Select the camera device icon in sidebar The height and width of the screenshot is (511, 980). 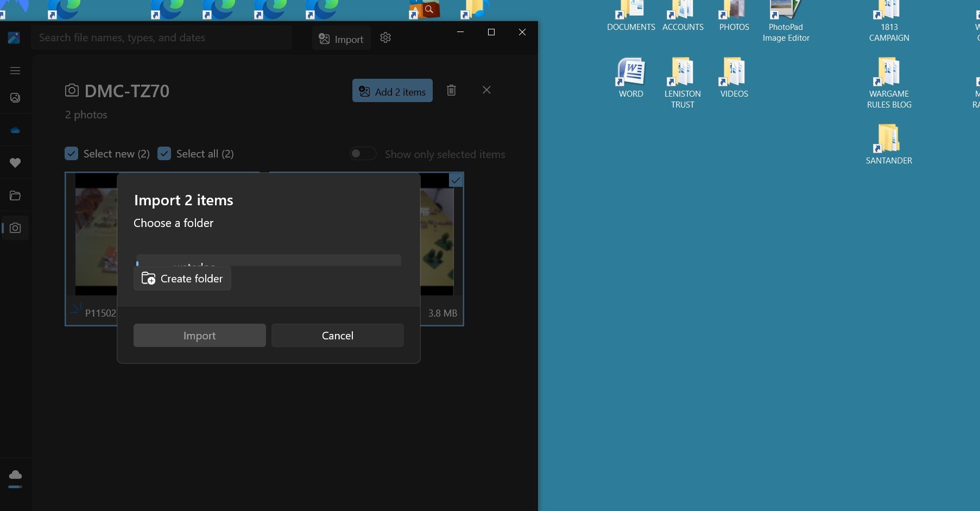[15, 228]
